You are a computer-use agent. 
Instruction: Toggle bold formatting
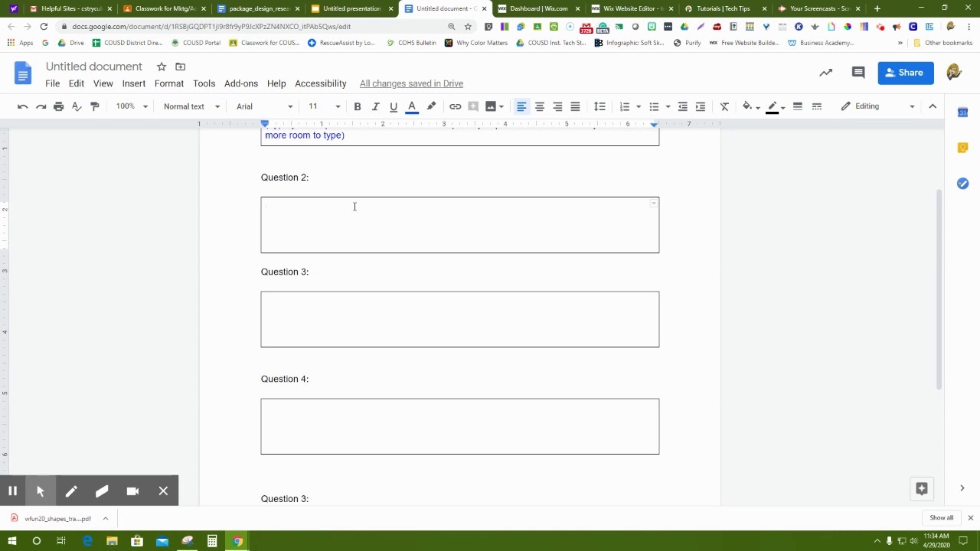click(x=358, y=106)
